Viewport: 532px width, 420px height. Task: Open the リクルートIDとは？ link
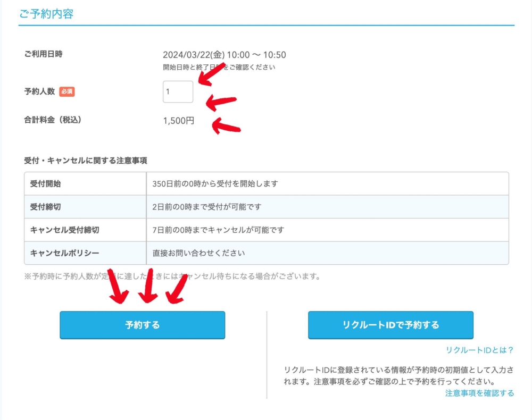pyautogui.click(x=480, y=350)
